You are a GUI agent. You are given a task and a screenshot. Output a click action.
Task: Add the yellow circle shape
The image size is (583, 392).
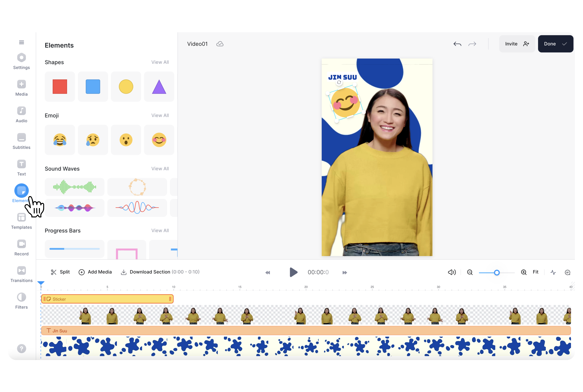coord(126,86)
